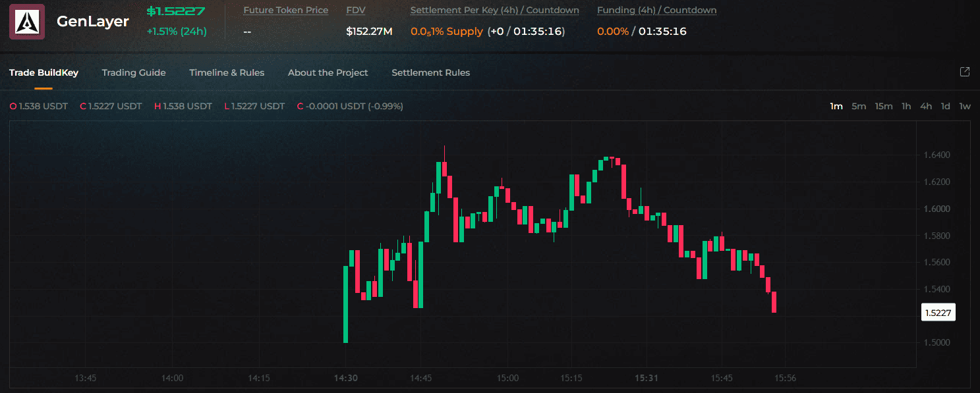The width and height of the screenshot is (980, 393).
Task: Click the $152.27M FDV value
Action: coord(369,31)
